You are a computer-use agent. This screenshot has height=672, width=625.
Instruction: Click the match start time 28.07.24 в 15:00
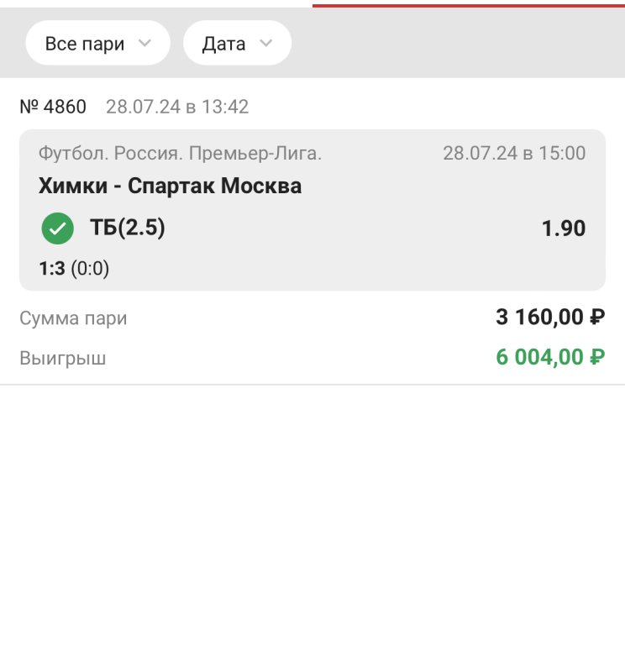tap(514, 154)
